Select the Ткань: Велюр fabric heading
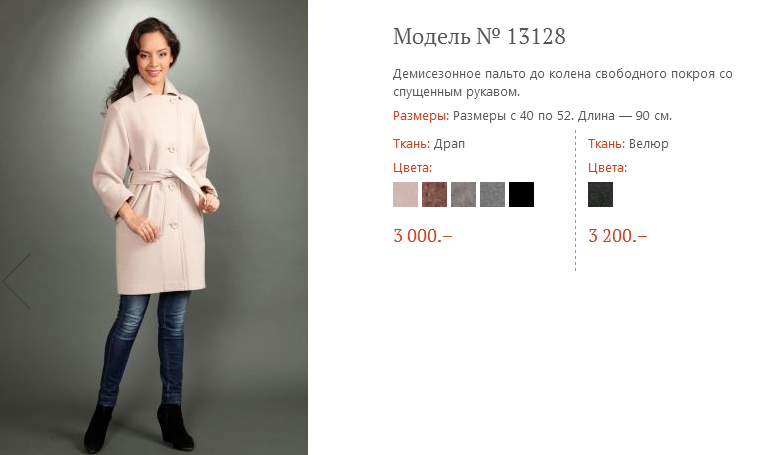 628,143
